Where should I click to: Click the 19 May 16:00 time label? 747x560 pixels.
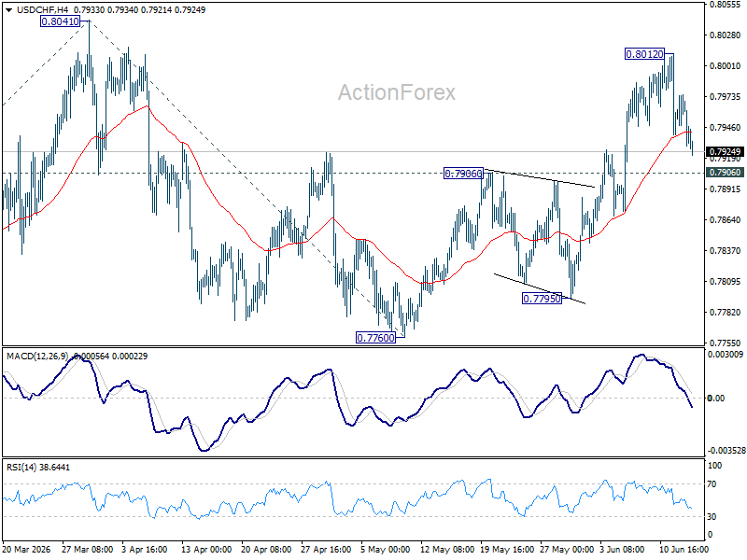504,550
